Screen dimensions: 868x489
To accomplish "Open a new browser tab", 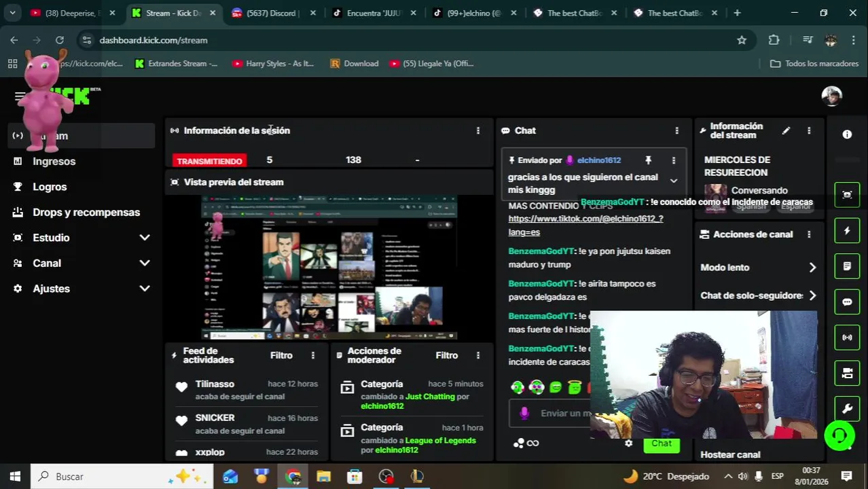I will pos(737,13).
